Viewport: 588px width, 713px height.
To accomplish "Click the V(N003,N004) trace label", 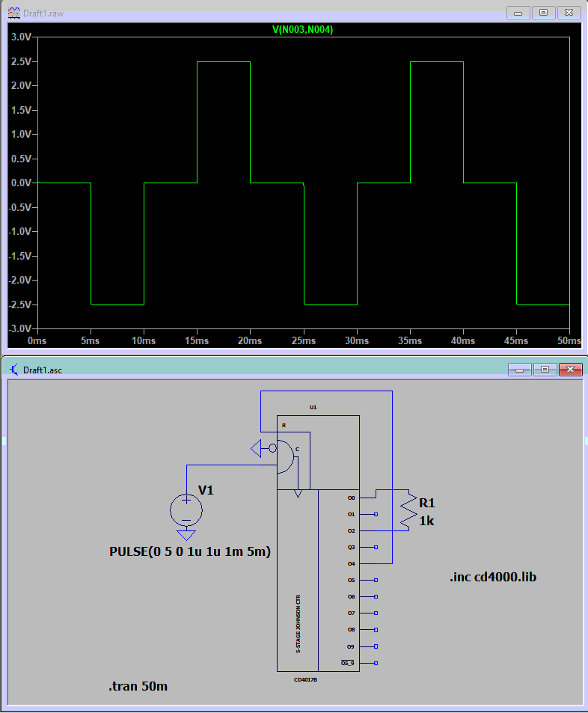I will pos(302,30).
